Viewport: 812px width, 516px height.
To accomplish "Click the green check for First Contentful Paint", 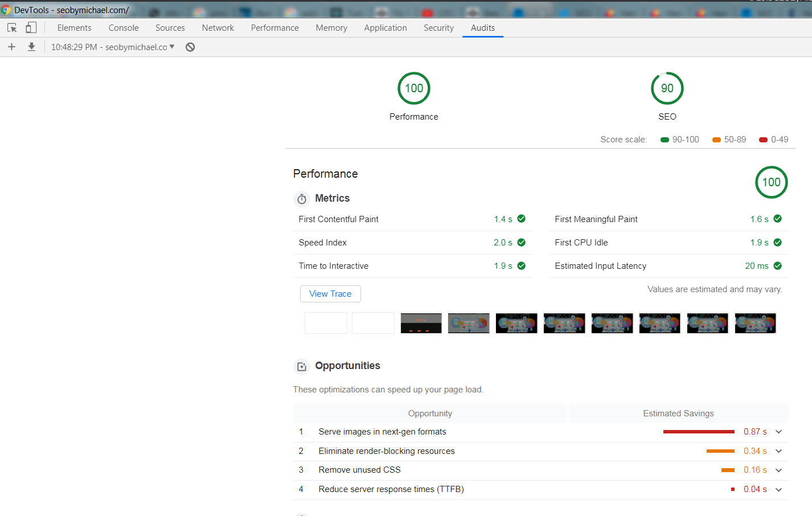I will (x=522, y=219).
